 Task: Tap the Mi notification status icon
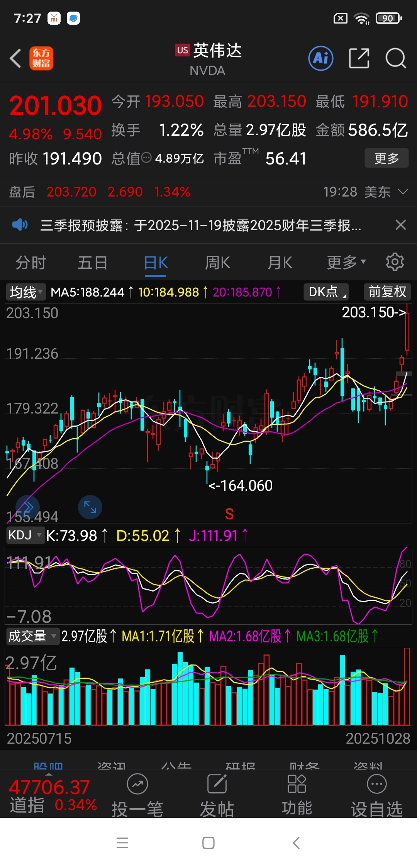(54, 18)
